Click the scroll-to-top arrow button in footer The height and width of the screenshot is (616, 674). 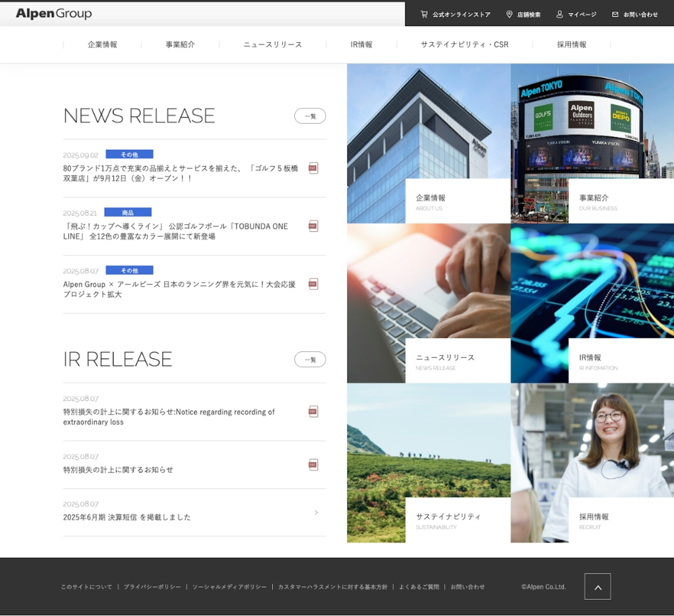click(597, 586)
